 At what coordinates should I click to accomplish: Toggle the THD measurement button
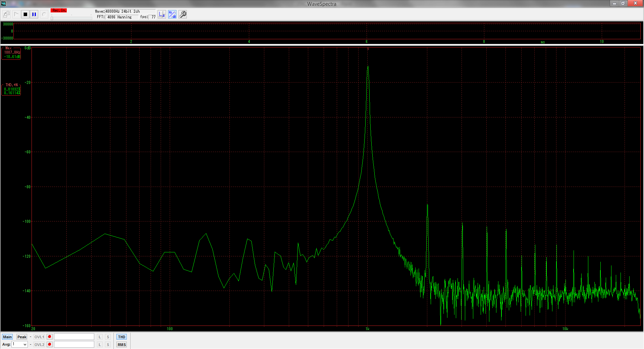[x=122, y=337]
